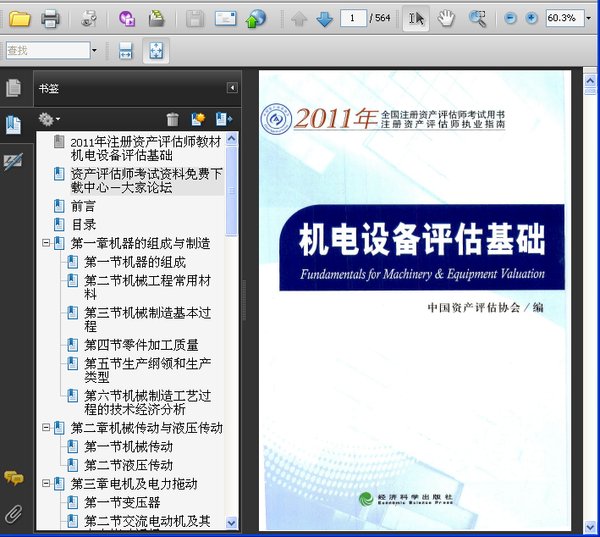The height and width of the screenshot is (537, 600).
Task: Create a new bookmark icon
Action: click(x=198, y=119)
